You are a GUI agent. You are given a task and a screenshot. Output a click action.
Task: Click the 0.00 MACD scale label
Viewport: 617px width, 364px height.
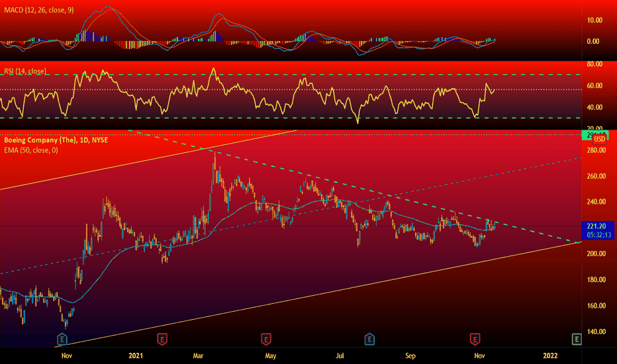pyautogui.click(x=593, y=41)
